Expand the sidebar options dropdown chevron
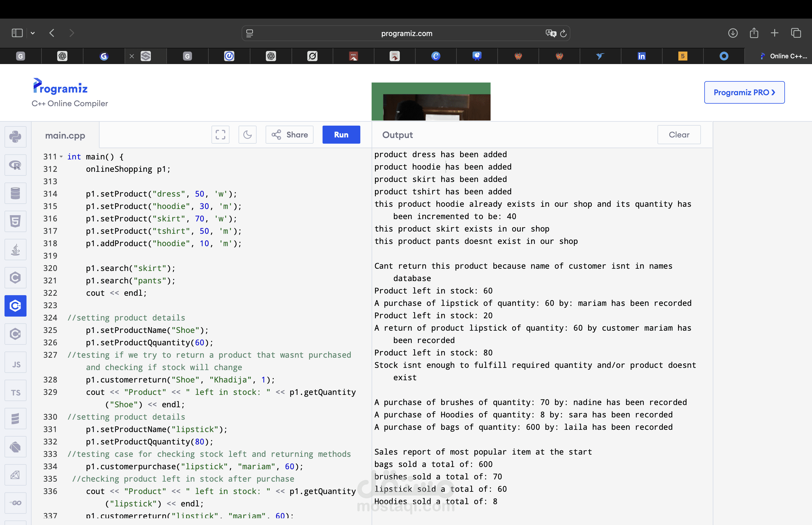Image resolution: width=812 pixels, height=525 pixels. pyautogui.click(x=33, y=33)
